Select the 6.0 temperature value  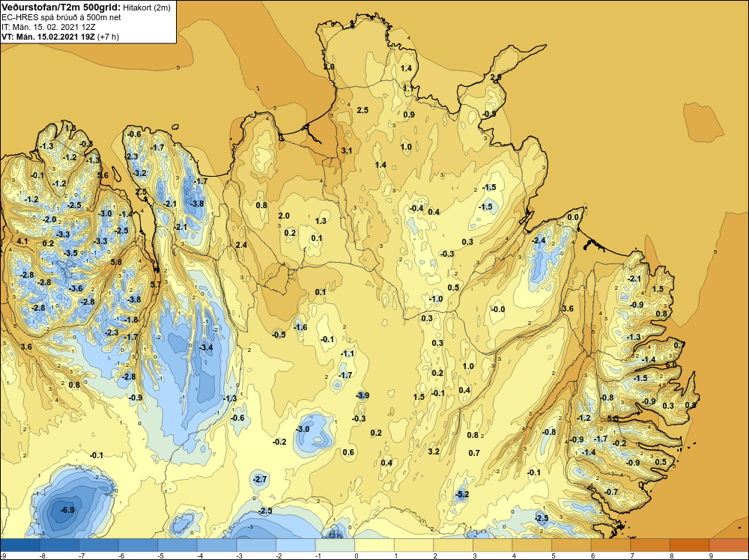point(670,365)
